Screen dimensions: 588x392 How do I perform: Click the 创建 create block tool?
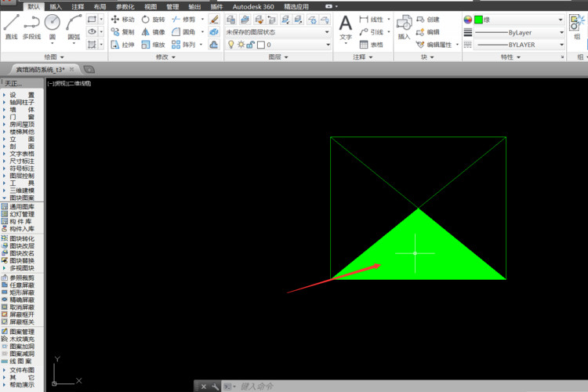tap(428, 19)
